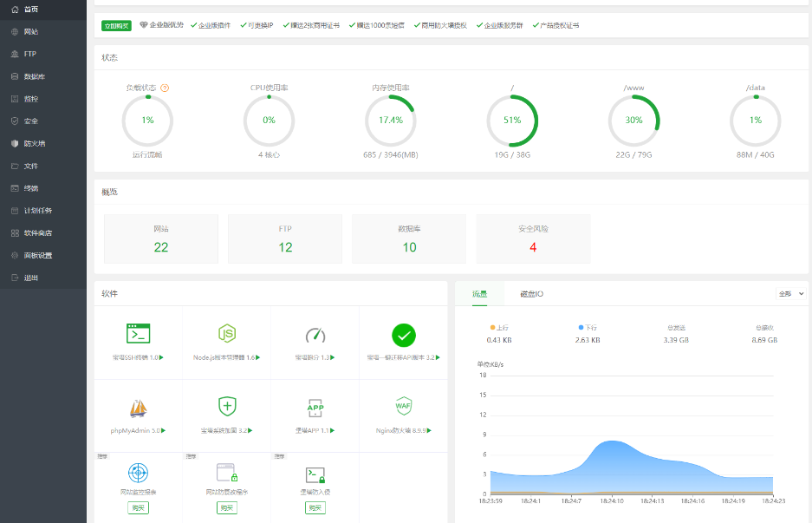Open the 宝塔跑分 speedometer icon
Screen dimensions: 812x523
click(315, 335)
